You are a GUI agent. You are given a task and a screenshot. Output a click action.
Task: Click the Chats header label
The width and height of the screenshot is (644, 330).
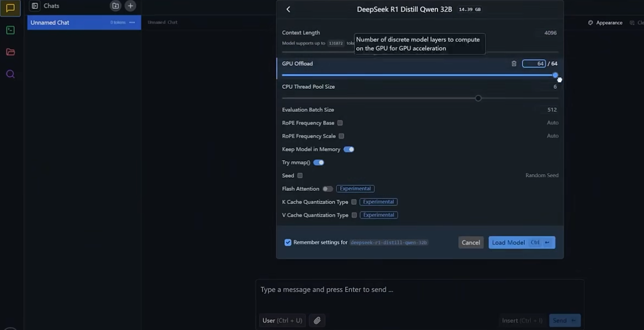[51, 6]
